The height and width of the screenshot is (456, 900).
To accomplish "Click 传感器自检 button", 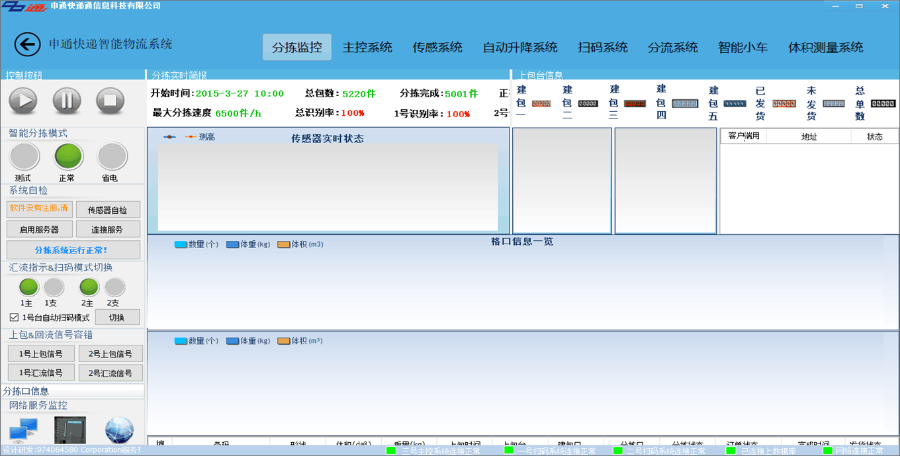I will coord(108,210).
